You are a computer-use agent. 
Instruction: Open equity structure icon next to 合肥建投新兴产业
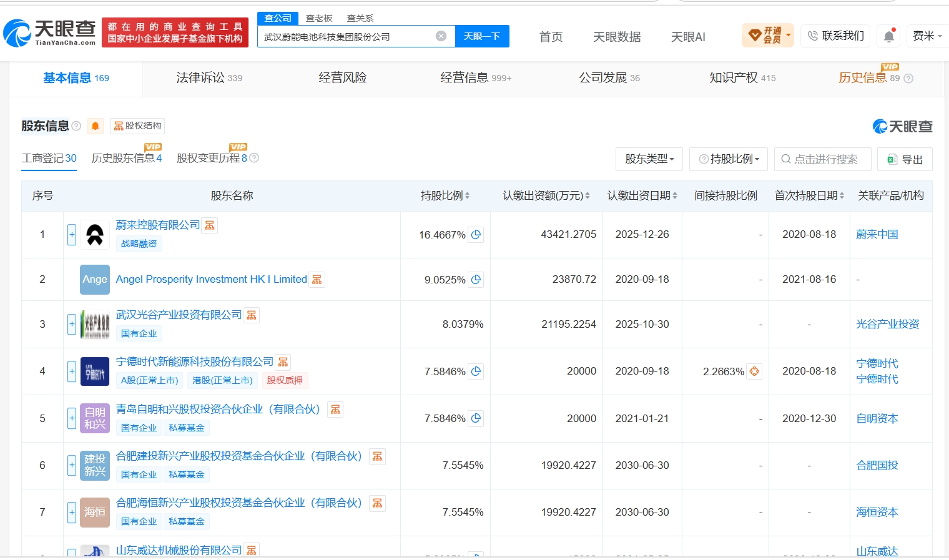(377, 456)
